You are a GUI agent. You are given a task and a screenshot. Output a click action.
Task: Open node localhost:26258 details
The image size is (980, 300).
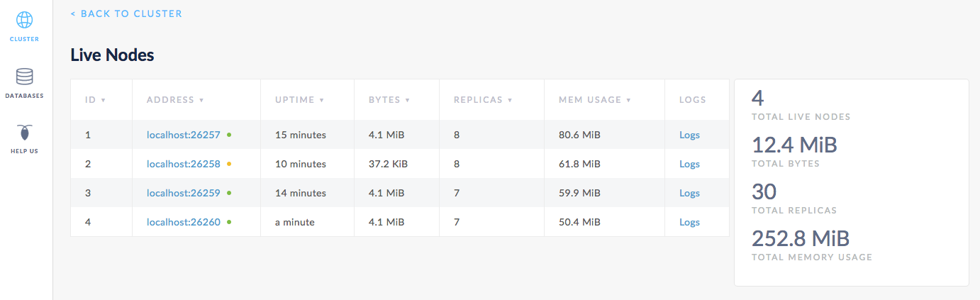(184, 164)
